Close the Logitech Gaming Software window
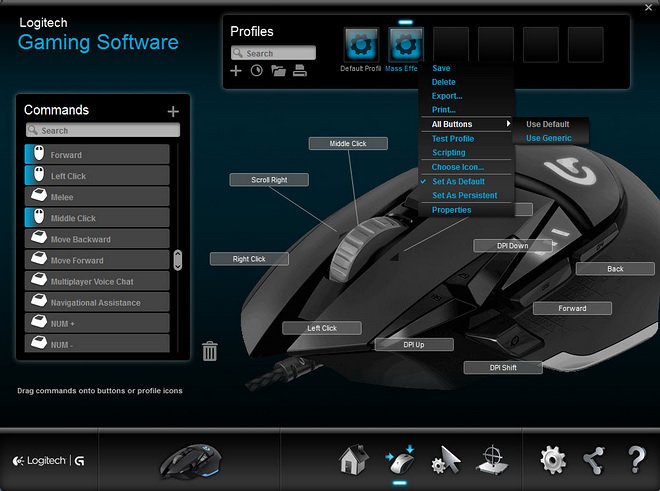This screenshot has height=491, width=660. point(649,8)
